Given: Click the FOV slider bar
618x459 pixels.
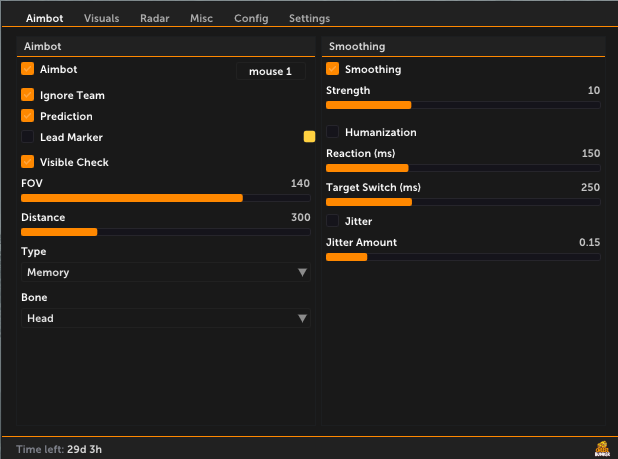Looking at the screenshot, I should [x=166, y=198].
